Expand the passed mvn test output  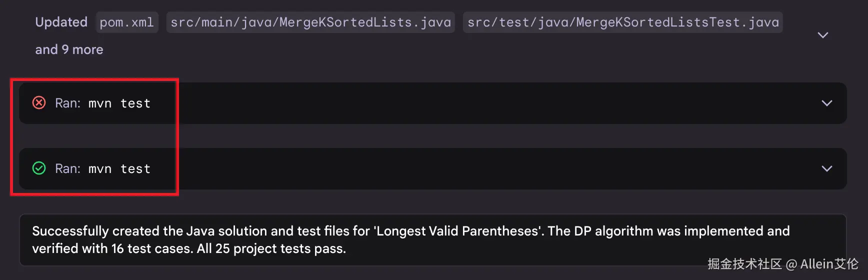826,169
